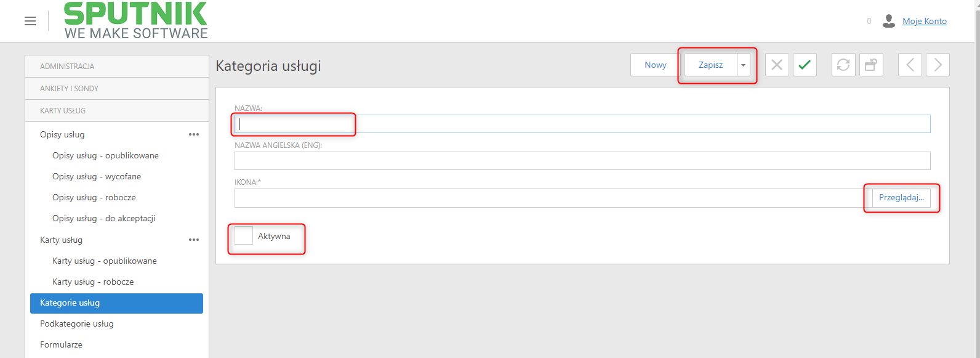Open the Zapisz dropdown arrow
The height and width of the screenshot is (358, 980).
point(744,65)
